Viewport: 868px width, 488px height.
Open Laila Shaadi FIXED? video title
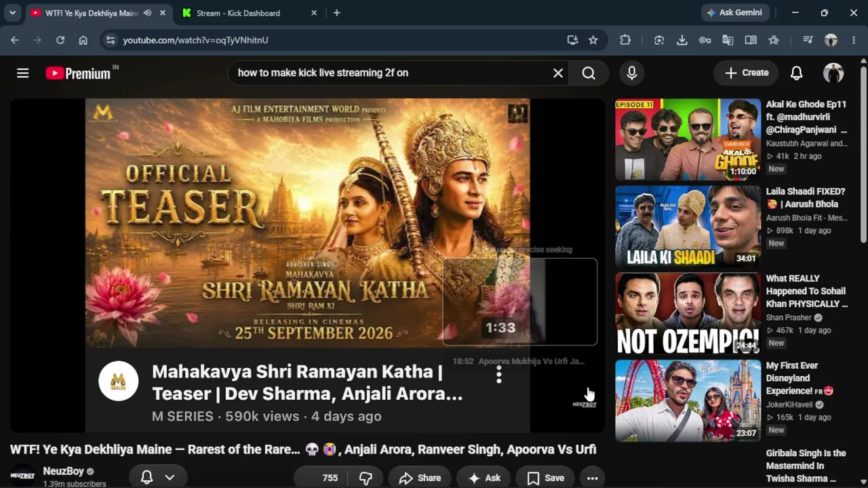click(806, 198)
